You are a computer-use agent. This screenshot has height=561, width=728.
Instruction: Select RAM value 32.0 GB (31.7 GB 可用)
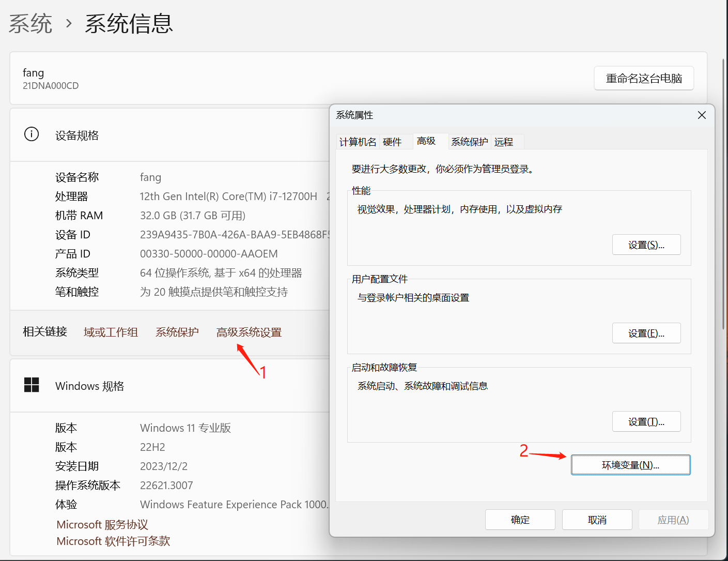(x=193, y=215)
